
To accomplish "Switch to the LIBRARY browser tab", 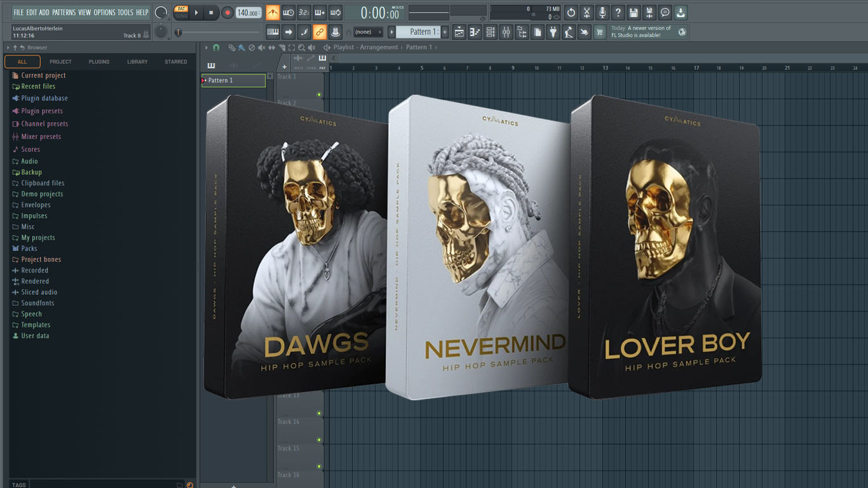I will pyautogui.click(x=137, y=62).
